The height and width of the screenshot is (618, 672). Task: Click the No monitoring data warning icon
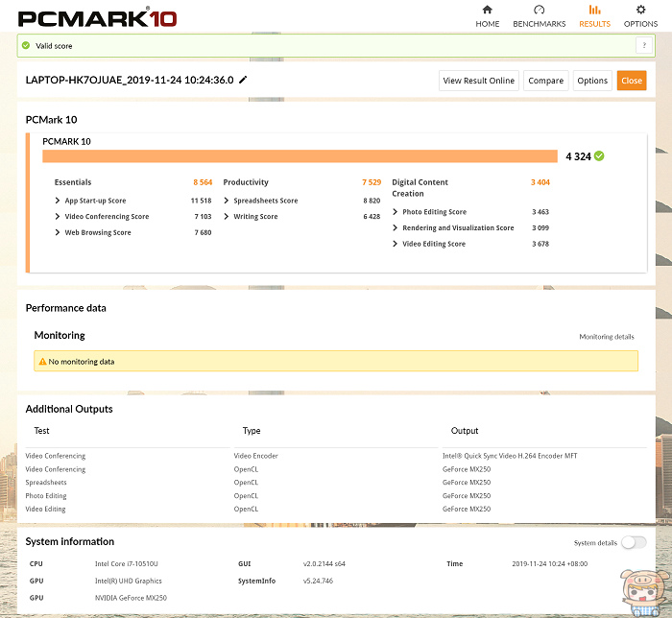point(42,362)
